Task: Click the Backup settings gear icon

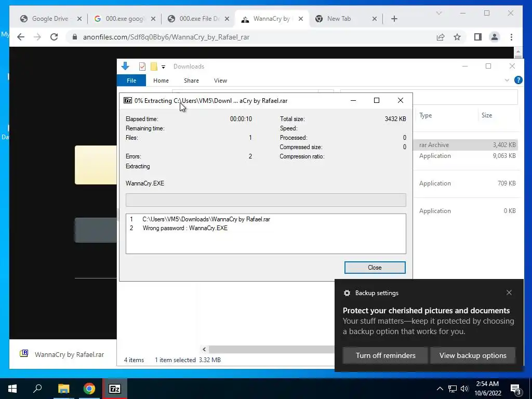Action: click(x=347, y=293)
